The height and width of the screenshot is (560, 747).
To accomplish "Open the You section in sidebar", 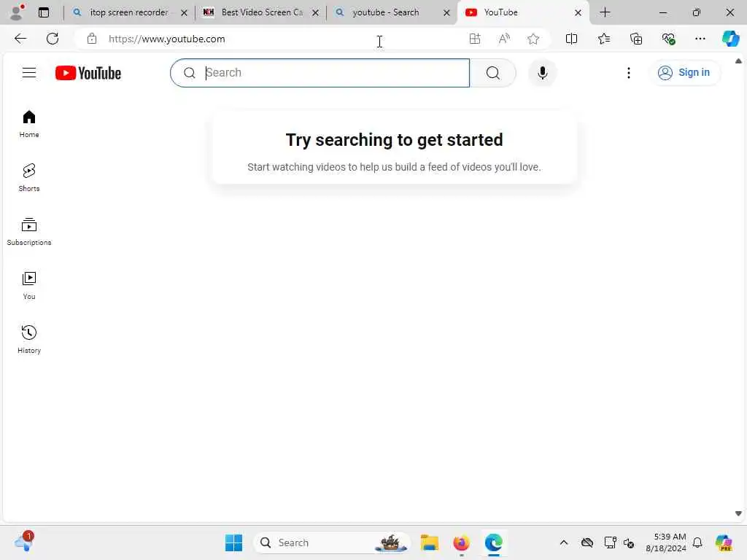I will pyautogui.click(x=29, y=286).
